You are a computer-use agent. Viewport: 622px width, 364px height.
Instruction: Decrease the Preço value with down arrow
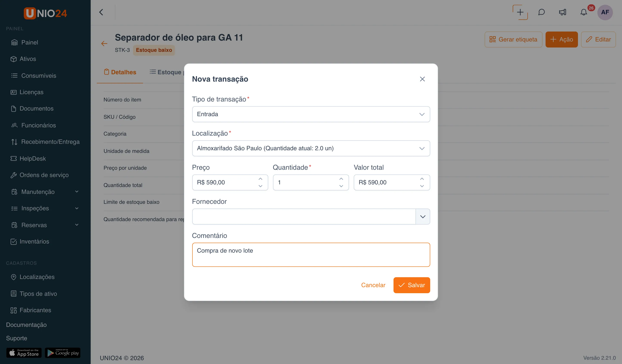point(260,186)
